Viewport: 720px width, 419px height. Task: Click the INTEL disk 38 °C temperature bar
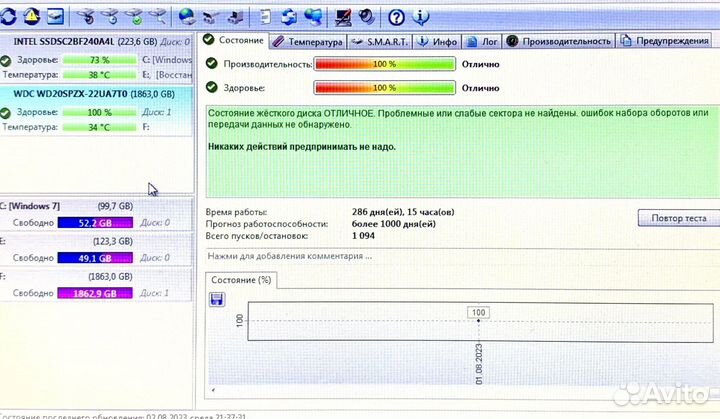coord(100,75)
